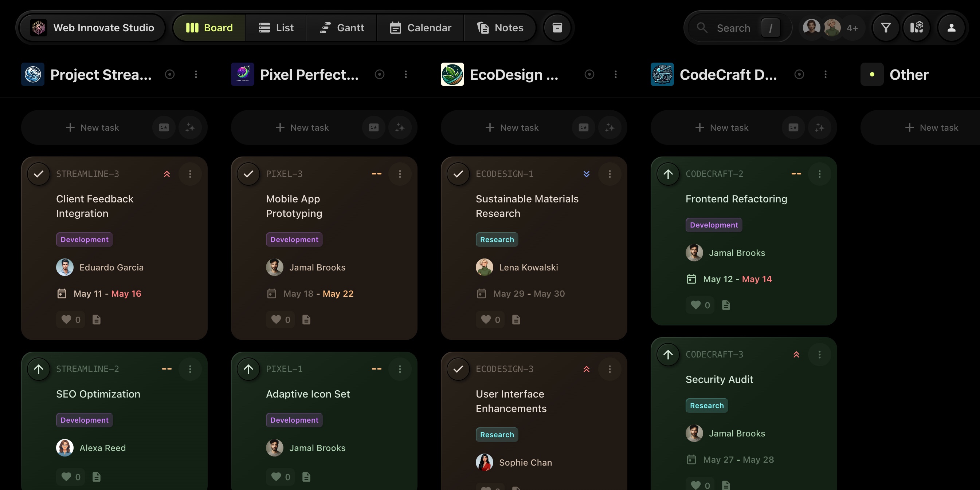Open the Project Streamline column options menu
This screenshot has width=980, height=490.
click(x=196, y=75)
